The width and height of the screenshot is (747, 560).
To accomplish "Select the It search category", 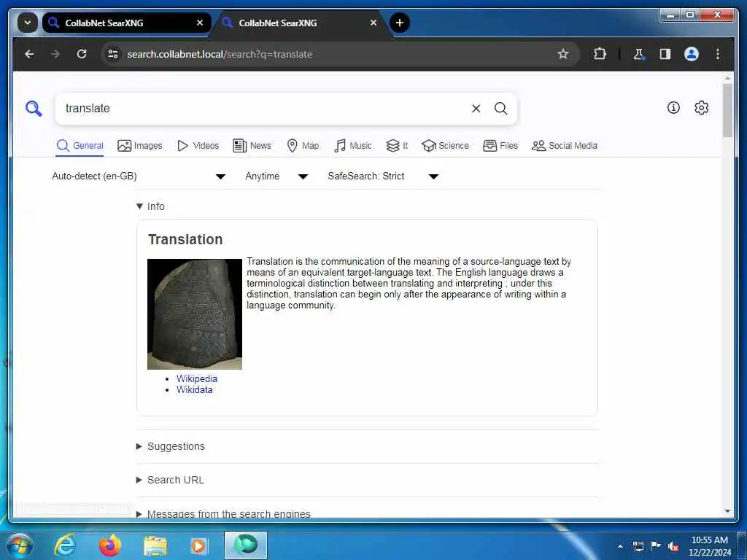I will (397, 146).
